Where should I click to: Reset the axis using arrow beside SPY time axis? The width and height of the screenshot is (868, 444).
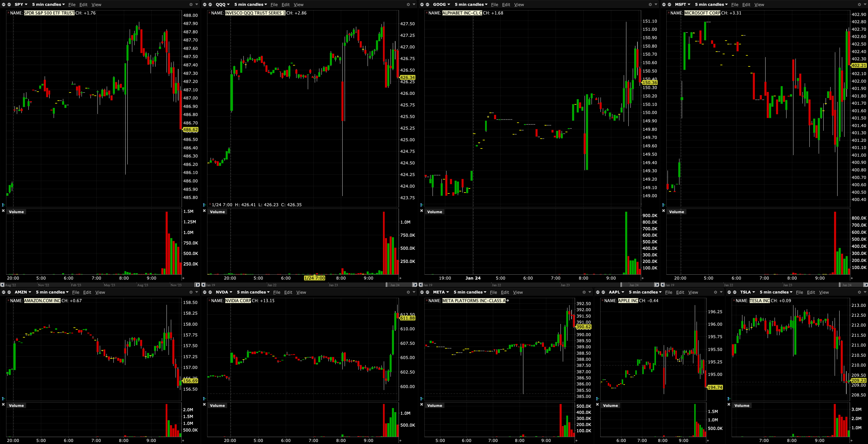click(x=183, y=278)
